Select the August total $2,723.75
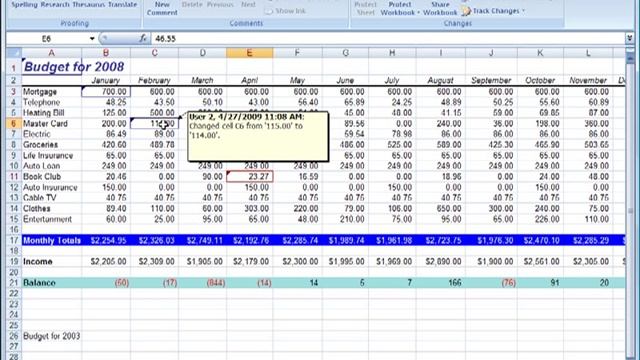Viewport: 640px width, 360px height. (x=440, y=240)
